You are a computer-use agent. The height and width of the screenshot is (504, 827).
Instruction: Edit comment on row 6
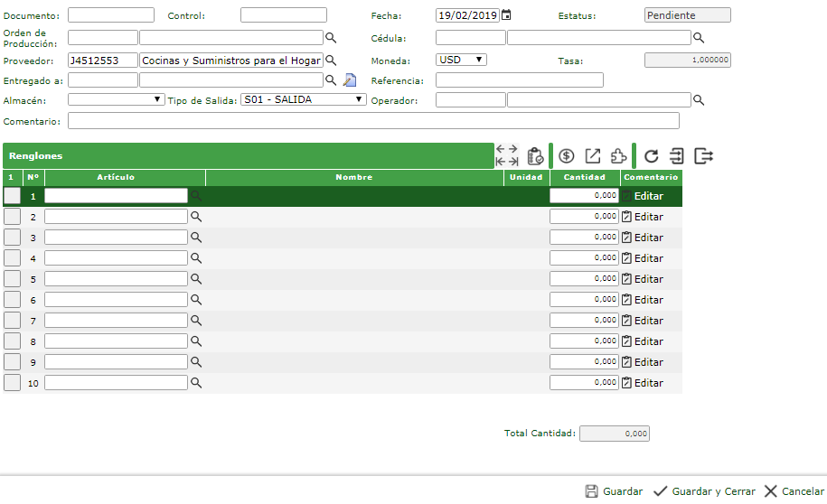click(x=643, y=300)
